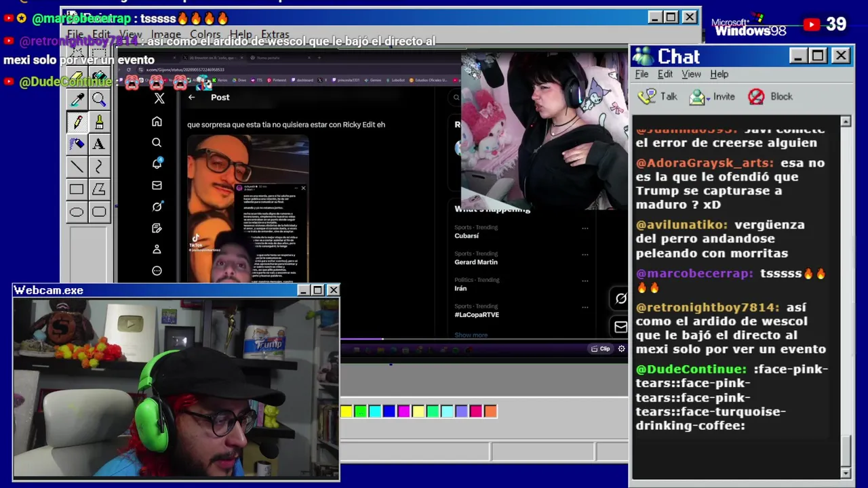Open the Image menu in Paint

tap(165, 35)
